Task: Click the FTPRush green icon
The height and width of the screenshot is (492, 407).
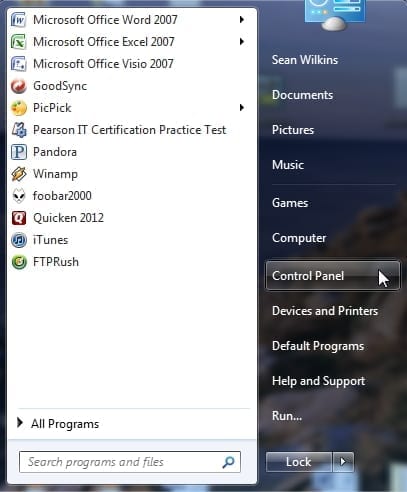Action: tap(19, 262)
